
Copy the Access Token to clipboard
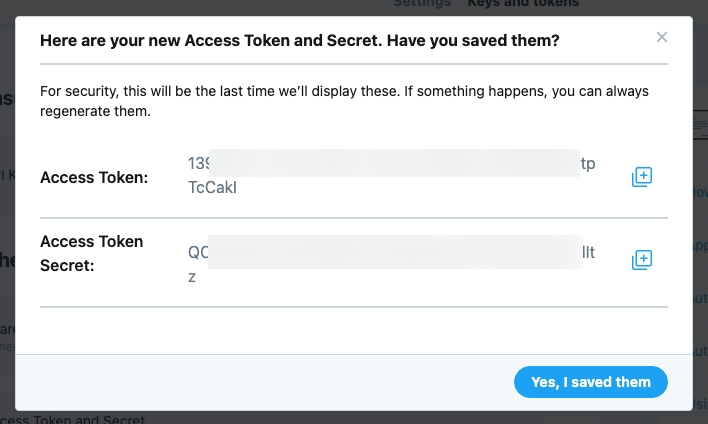pos(641,177)
